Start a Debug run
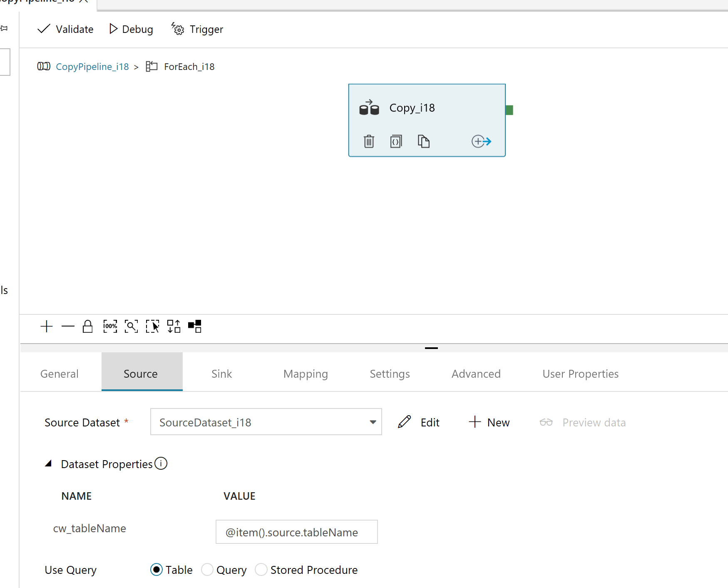The width and height of the screenshot is (728, 588). [131, 29]
